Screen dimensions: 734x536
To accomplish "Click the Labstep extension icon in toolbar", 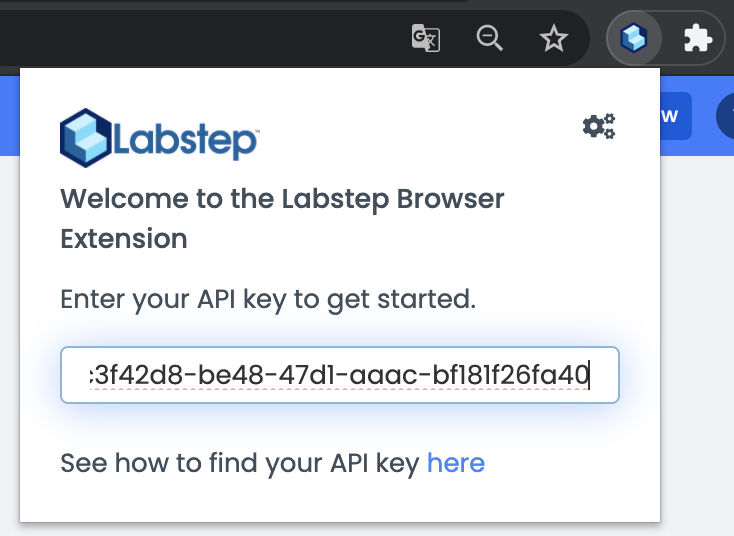I will [x=634, y=39].
